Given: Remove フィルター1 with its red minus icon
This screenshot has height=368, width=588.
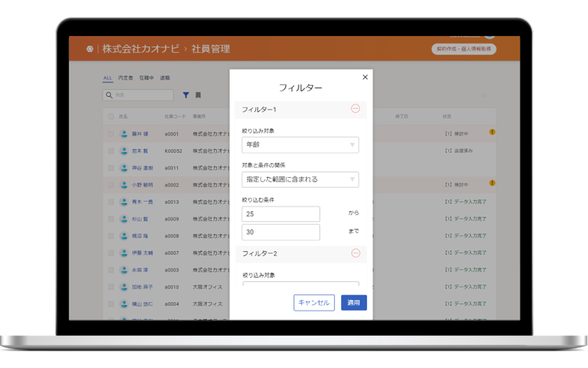Looking at the screenshot, I should [x=355, y=109].
